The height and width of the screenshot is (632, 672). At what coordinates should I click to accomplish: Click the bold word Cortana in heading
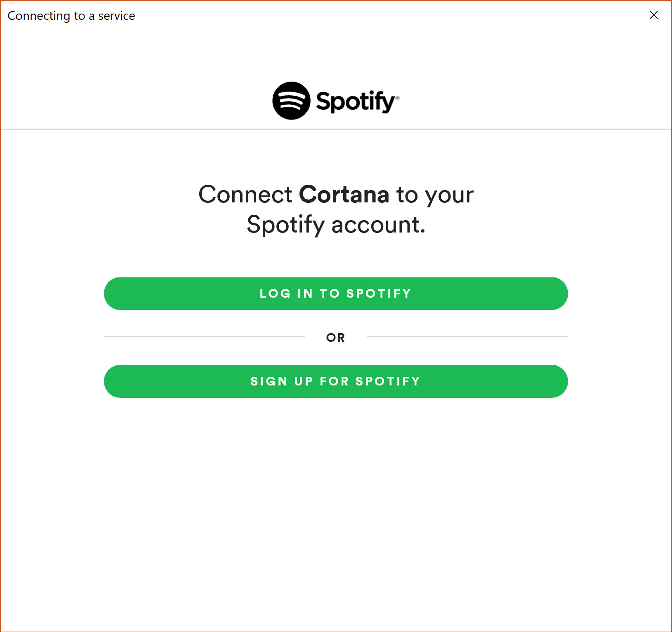pos(344,194)
